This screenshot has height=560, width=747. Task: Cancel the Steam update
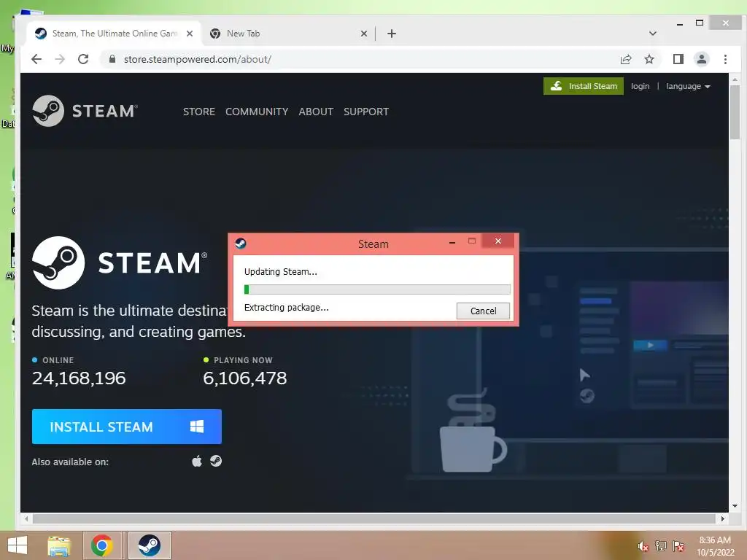[483, 311]
